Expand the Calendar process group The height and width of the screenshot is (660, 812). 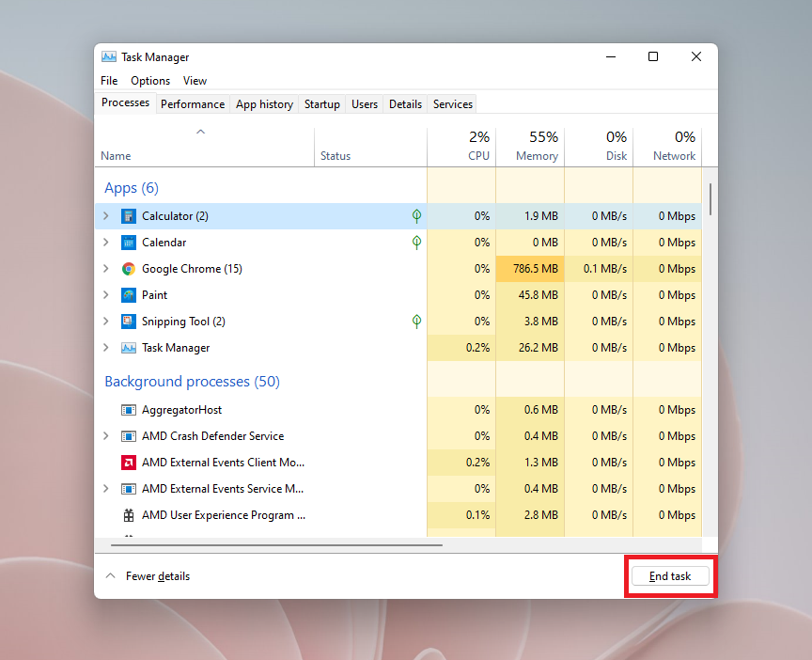click(105, 243)
